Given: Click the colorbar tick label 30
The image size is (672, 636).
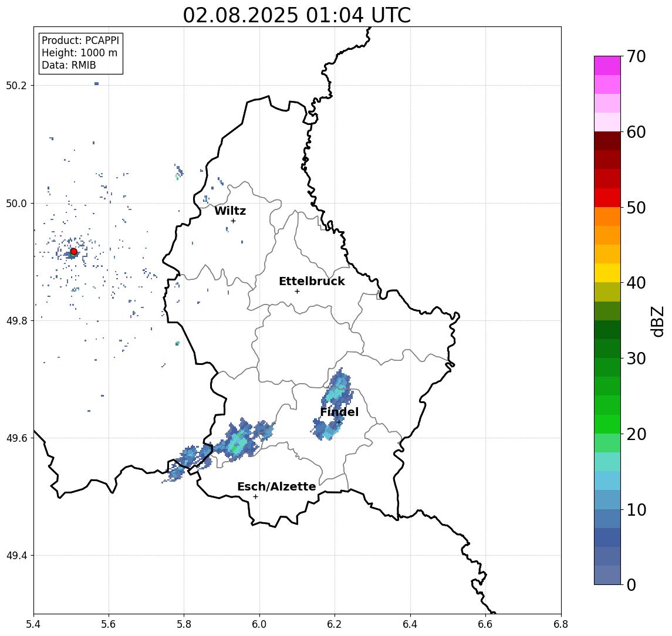Looking at the screenshot, I should click(636, 358).
